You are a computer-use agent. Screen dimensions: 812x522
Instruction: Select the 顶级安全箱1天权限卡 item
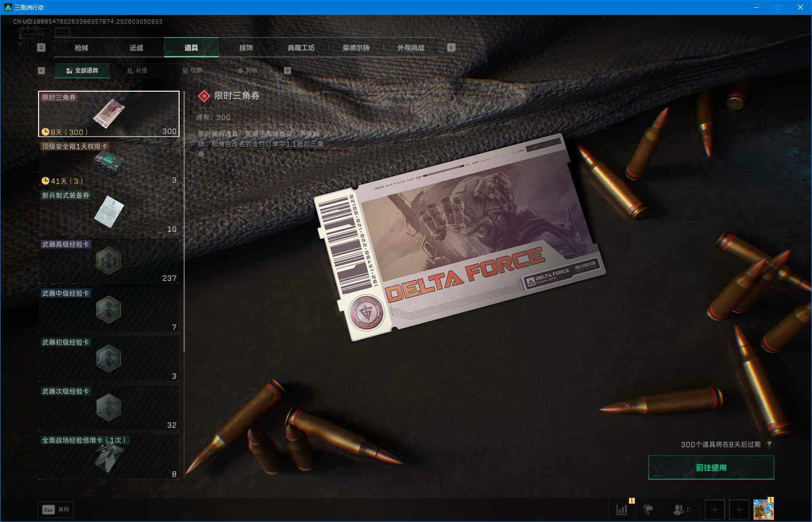109,163
